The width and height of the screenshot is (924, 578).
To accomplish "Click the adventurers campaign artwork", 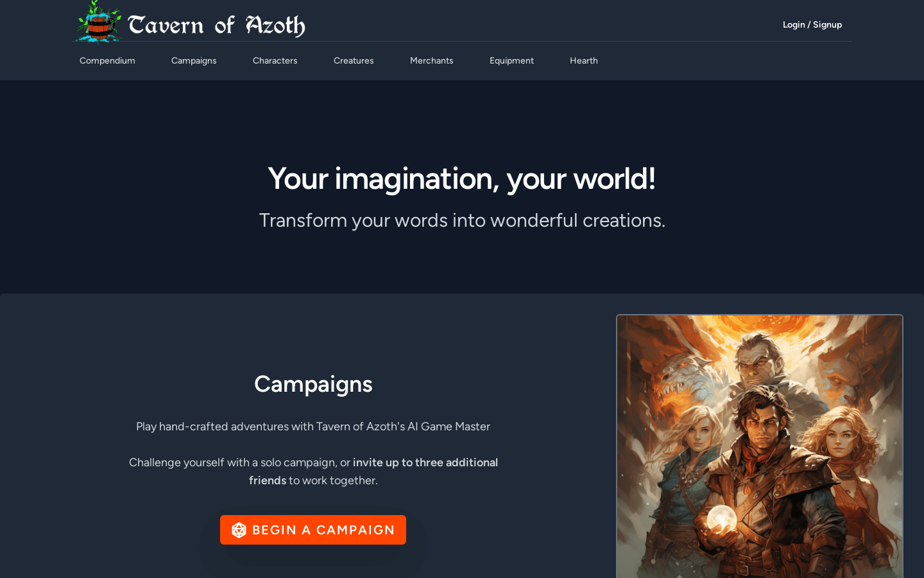I will click(760, 446).
